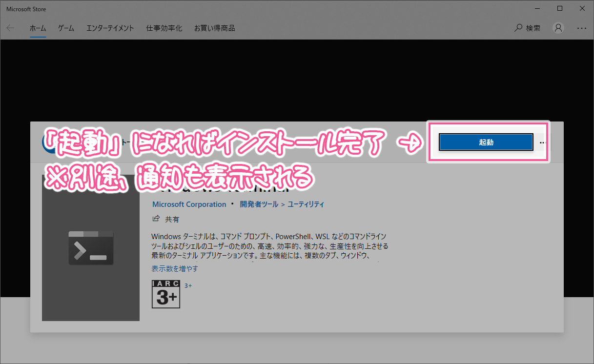Go back with the arrow icon
The image size is (594, 364).
(10, 28)
